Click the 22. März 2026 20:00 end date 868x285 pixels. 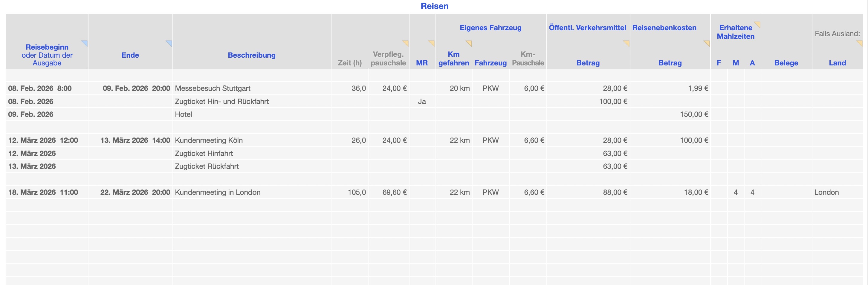(x=135, y=192)
